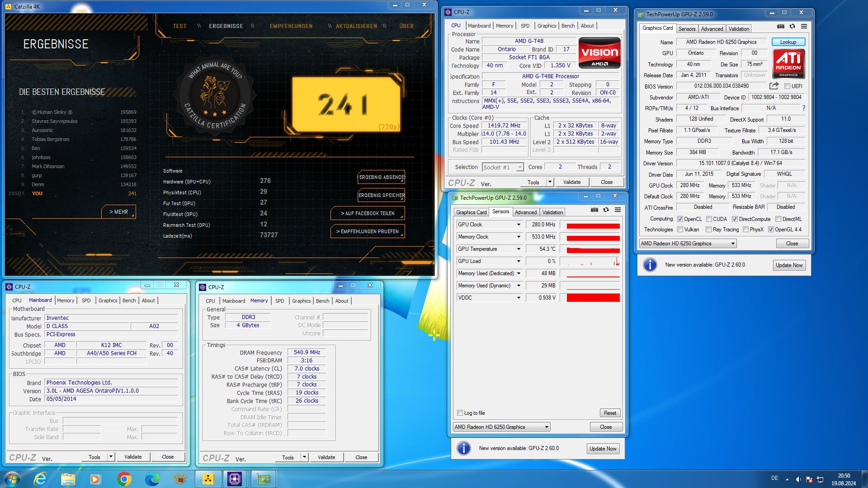Toggle the OpenCL checkbox
Image resolution: width=868 pixels, height=488 pixels.
[680, 219]
